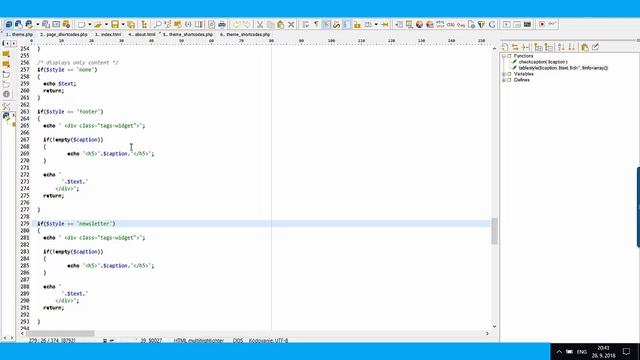640x360 pixels.
Task: Click the color palette selector icon
Action: point(419,24)
